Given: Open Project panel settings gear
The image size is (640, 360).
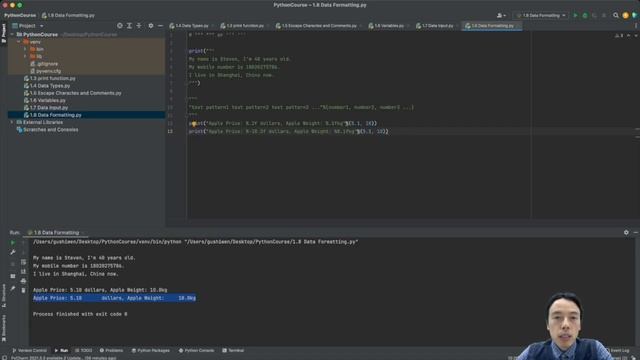Looking at the screenshot, I should coord(151,25).
